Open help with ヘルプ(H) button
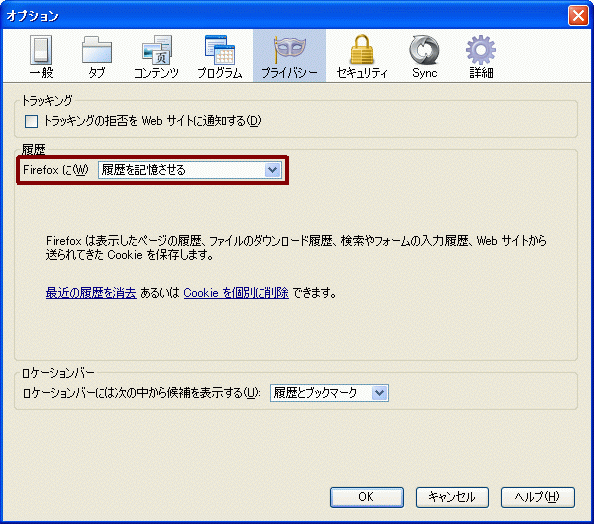Image resolution: width=594 pixels, height=524 pixels. pyautogui.click(x=538, y=497)
